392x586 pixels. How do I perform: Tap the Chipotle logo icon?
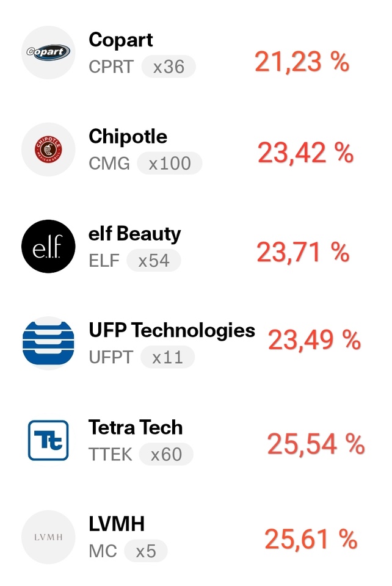(x=48, y=149)
